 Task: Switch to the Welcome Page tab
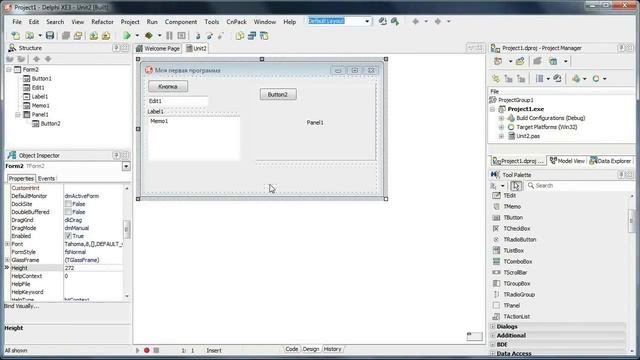point(158,48)
